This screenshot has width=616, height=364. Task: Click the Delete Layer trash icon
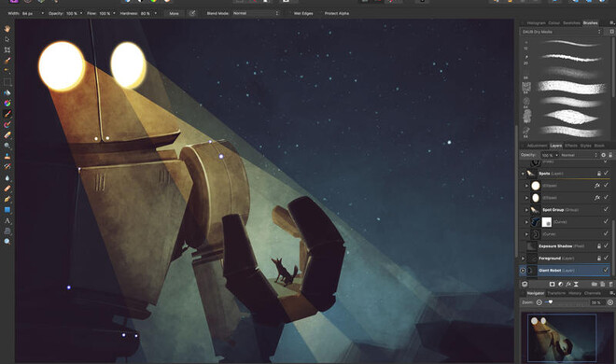tap(610, 284)
